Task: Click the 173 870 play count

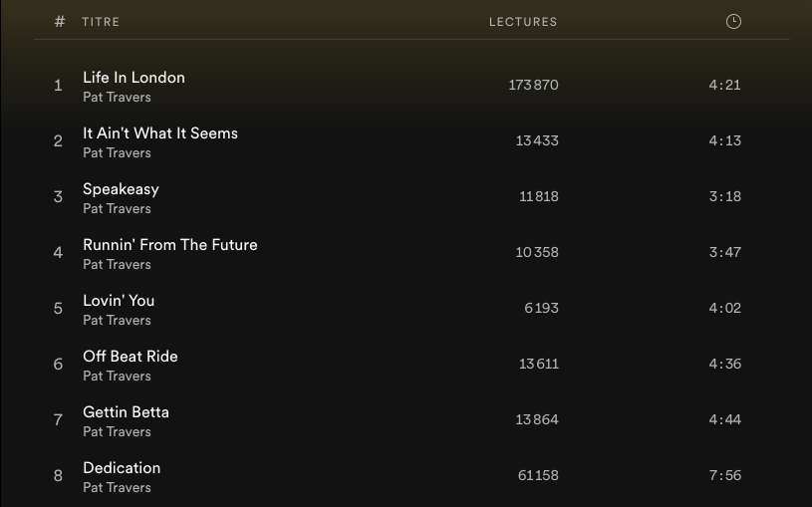Action: pos(533,86)
